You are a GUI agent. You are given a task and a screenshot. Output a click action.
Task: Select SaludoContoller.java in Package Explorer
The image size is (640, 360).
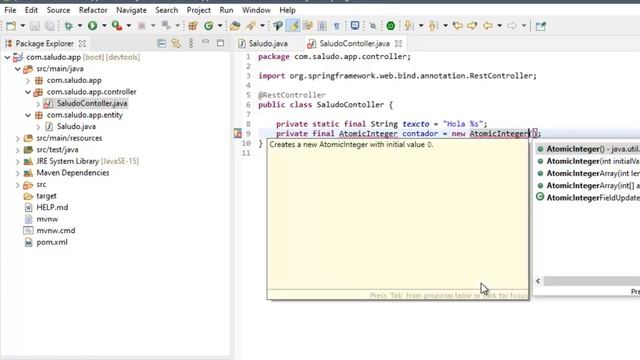tap(92, 104)
